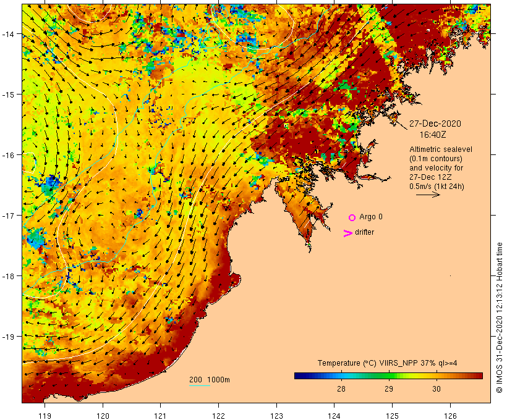The width and height of the screenshot is (507, 420).
Task: Click the latitude label -17
Action: [x=7, y=215]
